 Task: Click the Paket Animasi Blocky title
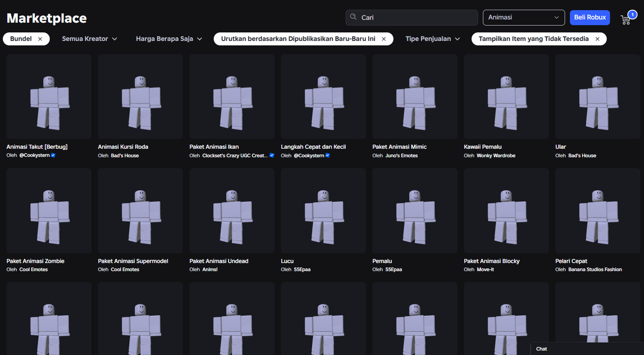(492, 261)
